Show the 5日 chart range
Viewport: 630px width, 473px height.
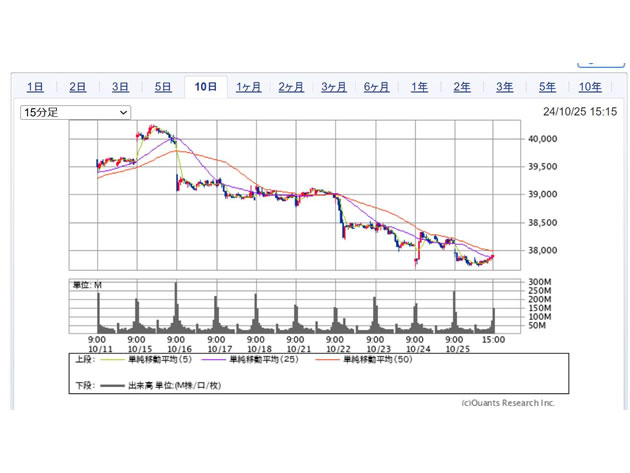[163, 87]
